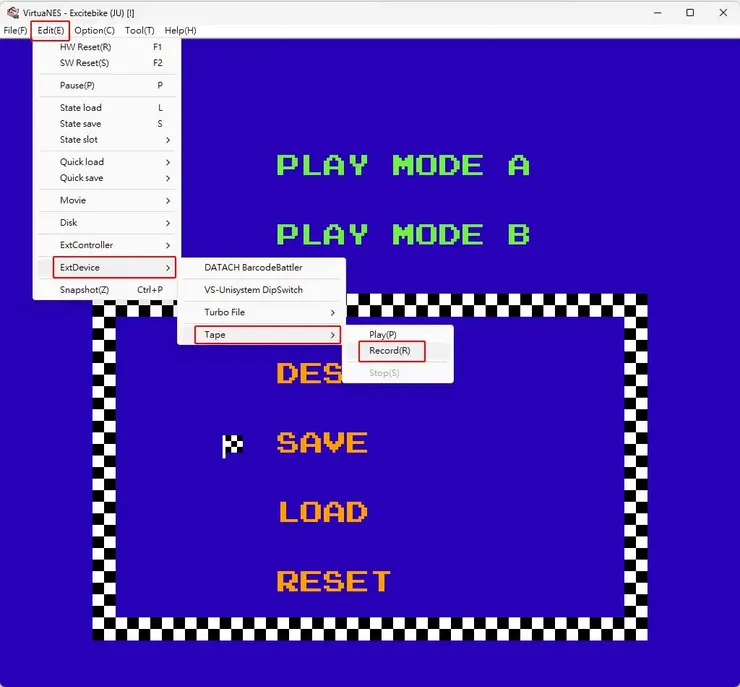Open the Option(C) menu

click(94, 31)
